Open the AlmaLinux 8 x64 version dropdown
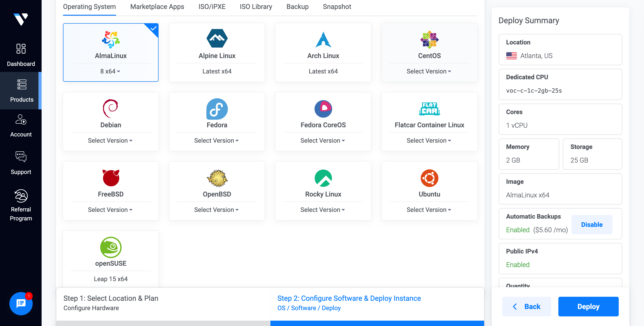The width and height of the screenshot is (644, 326). [x=110, y=71]
